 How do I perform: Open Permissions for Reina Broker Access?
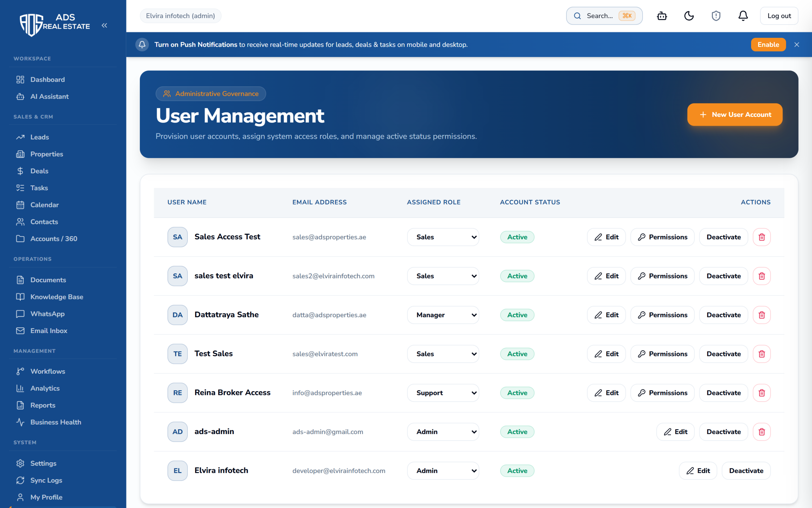(662, 393)
